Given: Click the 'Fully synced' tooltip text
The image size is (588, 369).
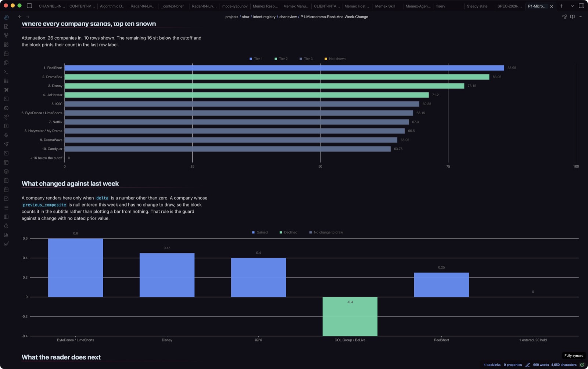Looking at the screenshot, I should point(574,355).
